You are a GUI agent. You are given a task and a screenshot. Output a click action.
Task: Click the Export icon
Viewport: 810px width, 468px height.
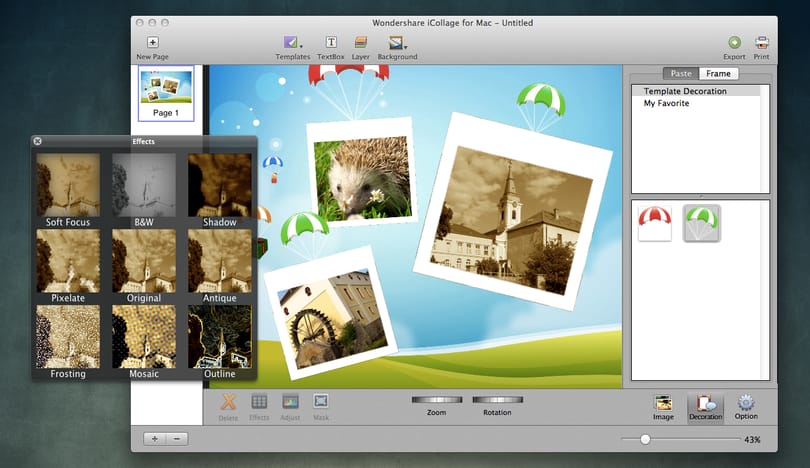(x=734, y=42)
